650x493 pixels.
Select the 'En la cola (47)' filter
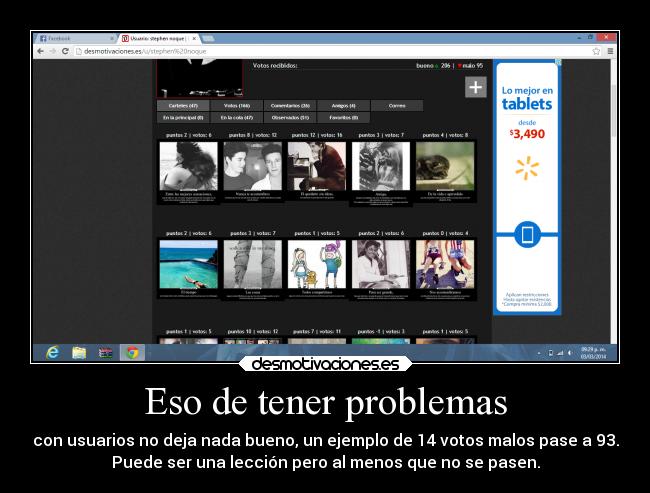[x=237, y=118]
